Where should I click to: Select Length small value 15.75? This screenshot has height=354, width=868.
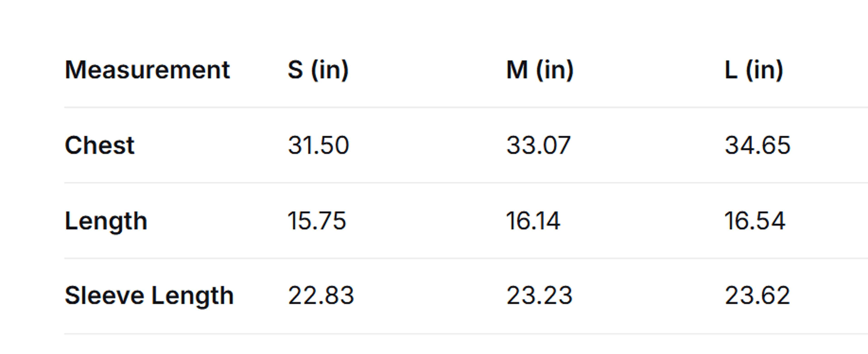tap(317, 221)
